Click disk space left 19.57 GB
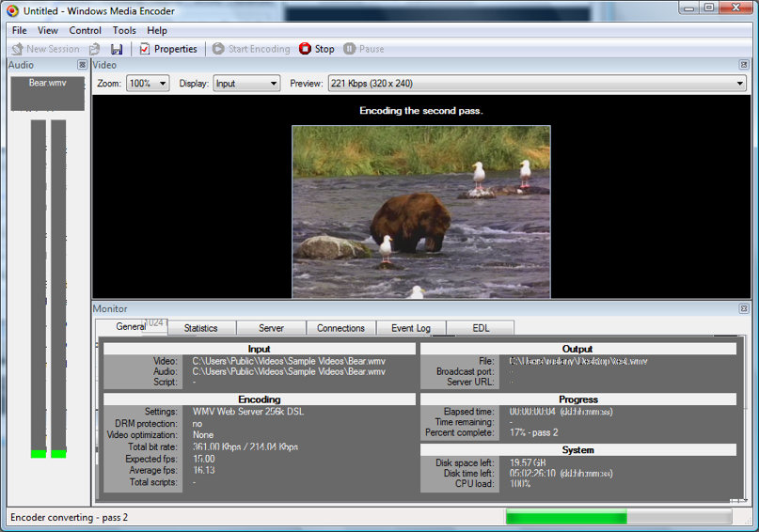 click(528, 462)
